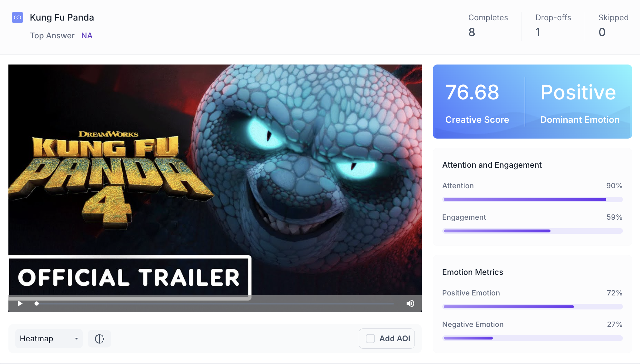Play the Kung Fu Panda trailer video

(x=20, y=304)
